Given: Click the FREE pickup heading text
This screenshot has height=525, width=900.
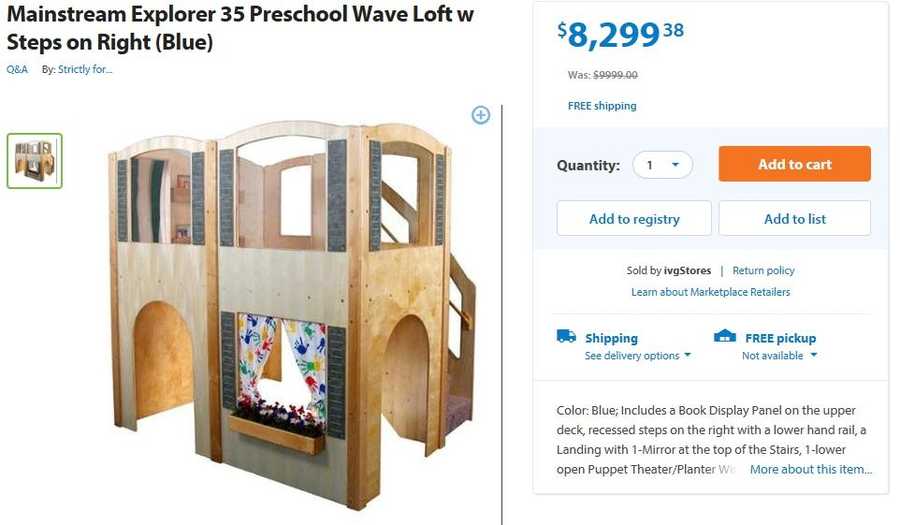Looking at the screenshot, I should [780, 338].
